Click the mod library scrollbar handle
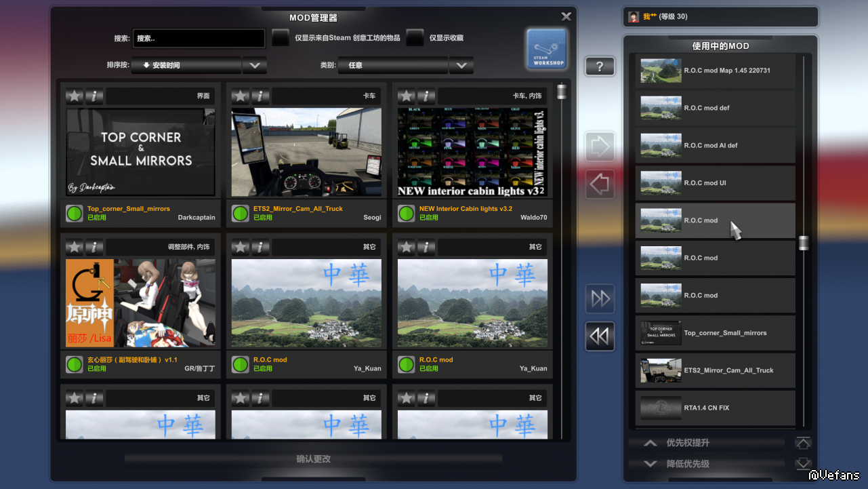The image size is (868, 489). tap(562, 92)
